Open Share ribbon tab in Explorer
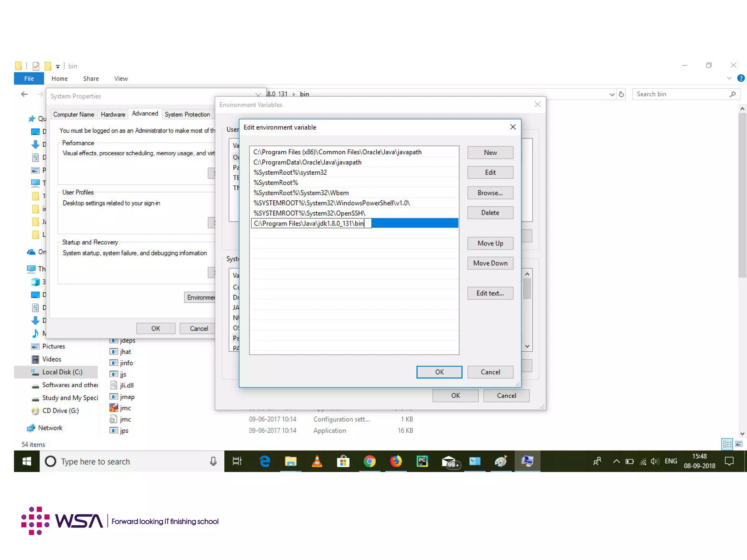This screenshot has height=560, width=747. [x=91, y=78]
